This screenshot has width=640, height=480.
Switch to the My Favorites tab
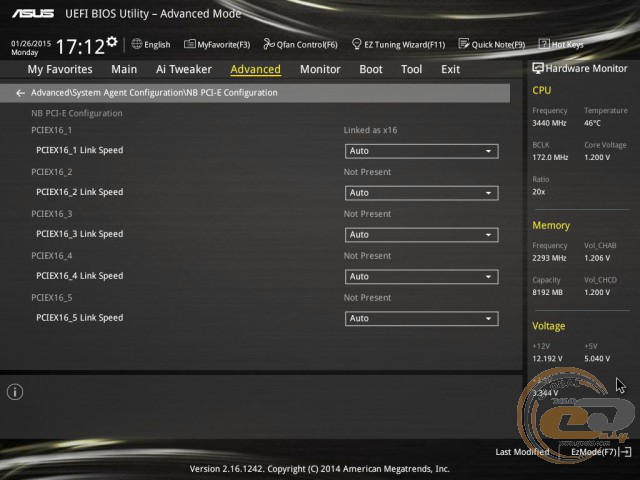(60, 69)
